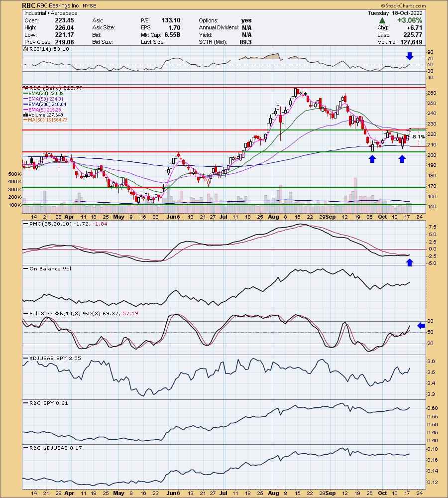Click the header Volume value 127,649
The image size is (448, 498).
412,42
